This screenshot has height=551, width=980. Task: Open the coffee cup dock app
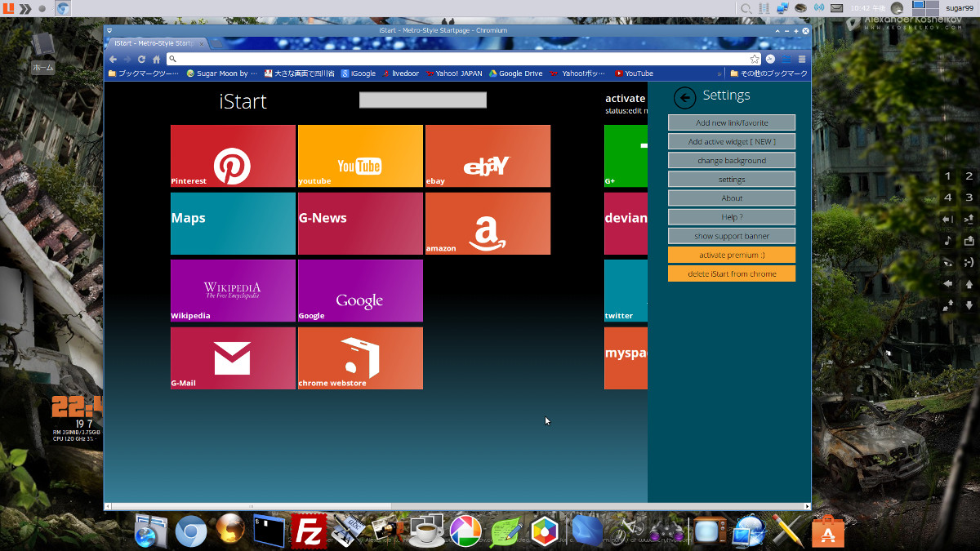pos(426,531)
